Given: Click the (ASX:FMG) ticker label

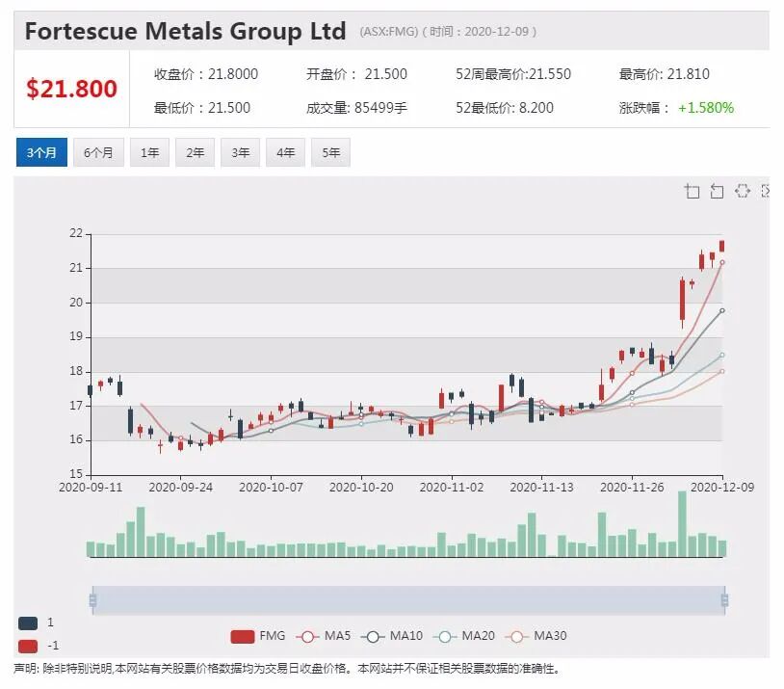Looking at the screenshot, I should click(x=388, y=32).
